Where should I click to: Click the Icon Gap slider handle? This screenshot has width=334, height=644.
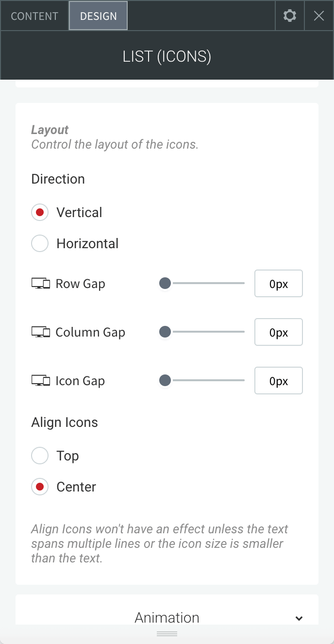pyautogui.click(x=165, y=380)
